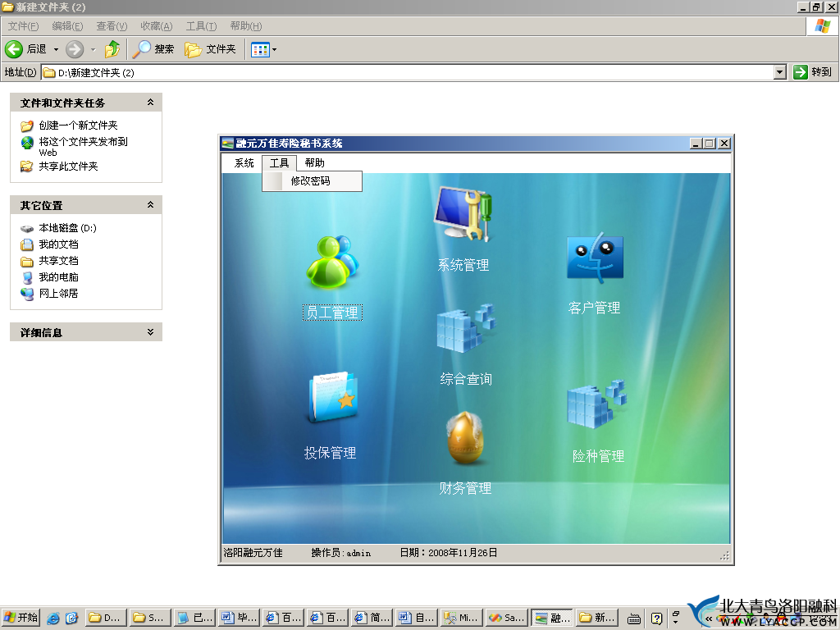Open the views icon button
This screenshot has height=630, width=840.
260,50
